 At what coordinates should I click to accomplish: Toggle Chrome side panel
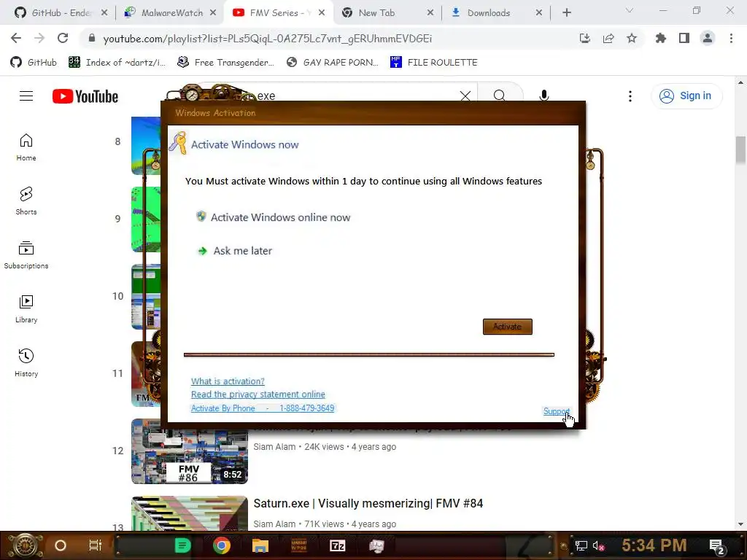(684, 39)
